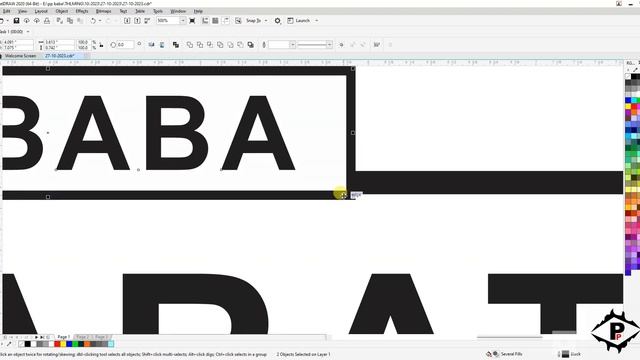The height and width of the screenshot is (360, 640).
Task: Pick the yellow swatch in document palette
Action: pyautogui.click(x=63, y=344)
